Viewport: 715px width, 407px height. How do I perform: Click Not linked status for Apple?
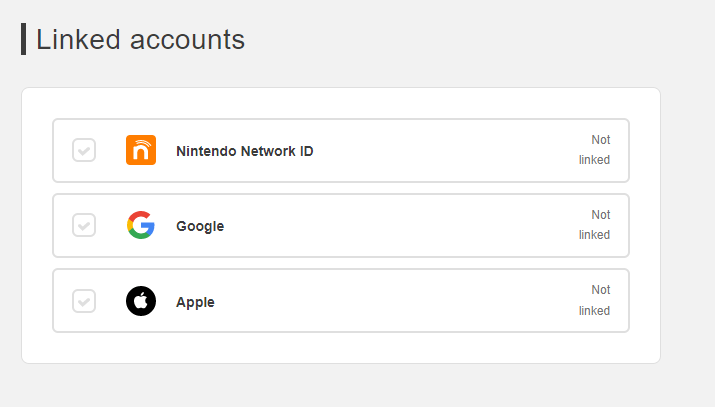pos(595,300)
